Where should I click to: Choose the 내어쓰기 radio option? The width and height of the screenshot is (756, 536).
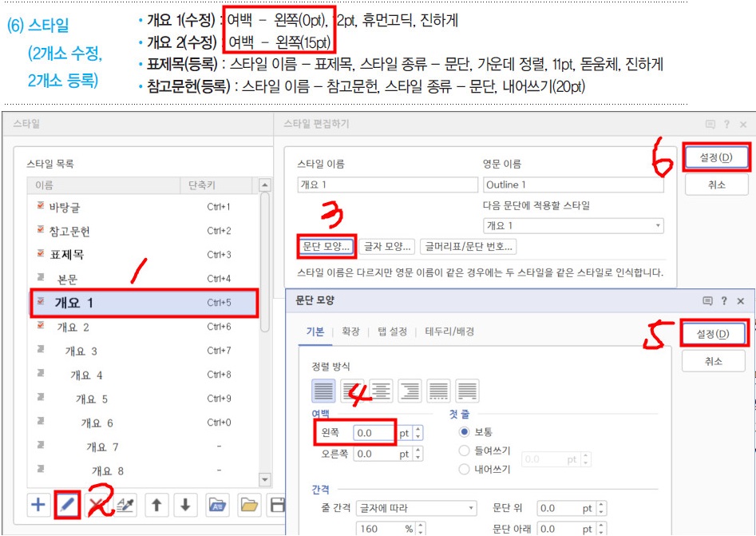(465, 470)
